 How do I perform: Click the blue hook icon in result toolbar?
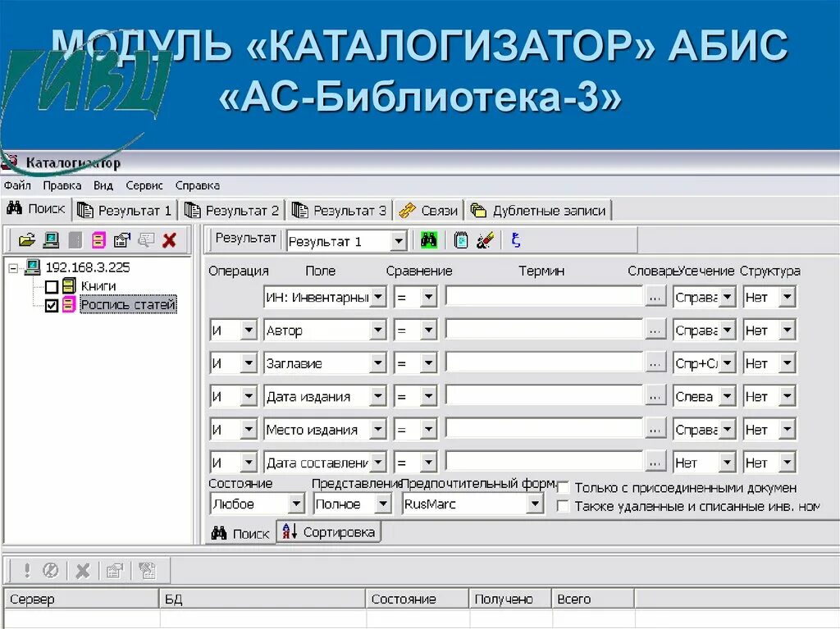pyautogui.click(x=516, y=240)
